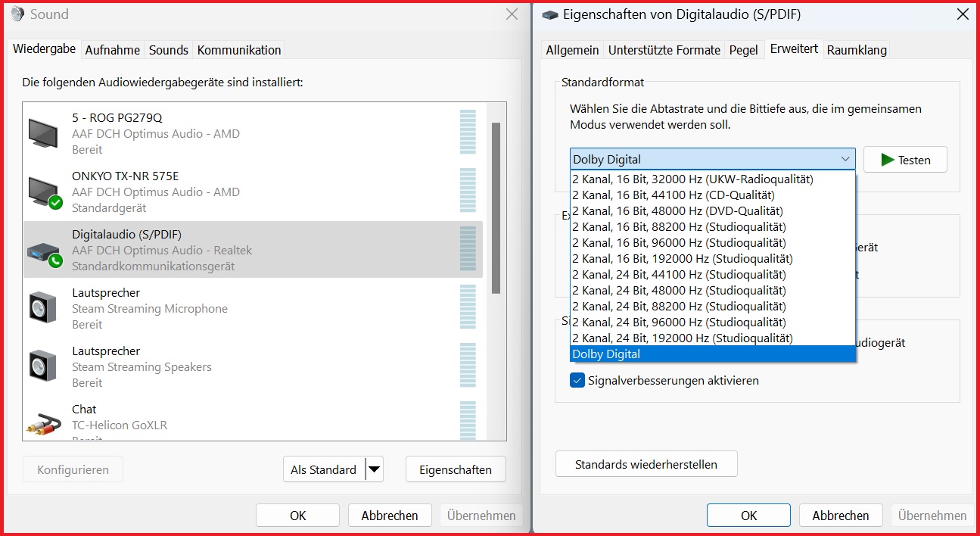The height and width of the screenshot is (536, 980).
Task: Click the Chat GoXLR cable icon
Action: (44, 423)
